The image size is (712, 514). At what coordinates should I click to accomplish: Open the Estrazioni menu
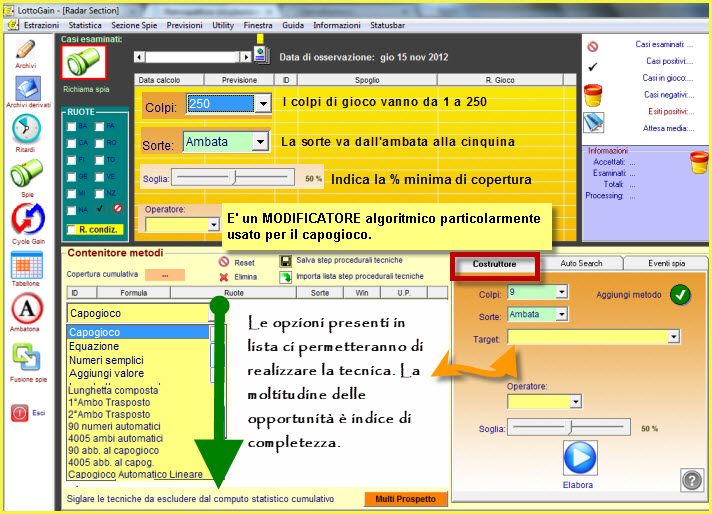41,25
